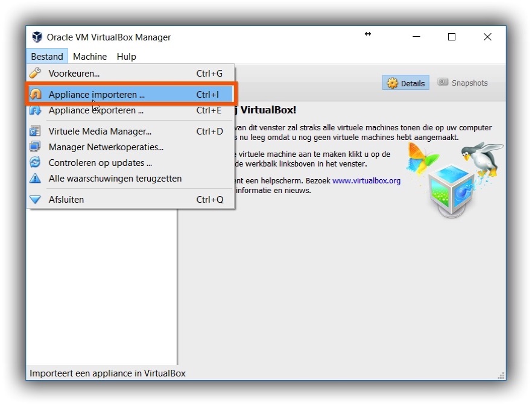Click the gear icon on Details button
Viewport: 532px width, 406px height.
[x=392, y=83]
